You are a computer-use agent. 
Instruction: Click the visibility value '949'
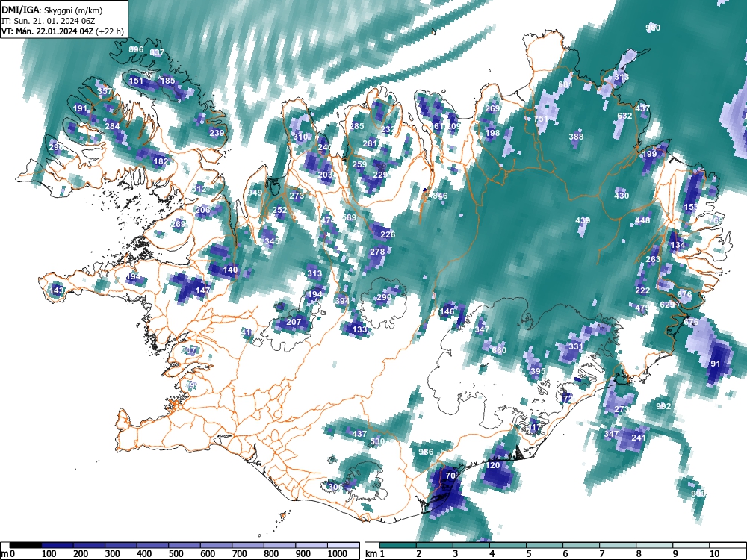255,193
